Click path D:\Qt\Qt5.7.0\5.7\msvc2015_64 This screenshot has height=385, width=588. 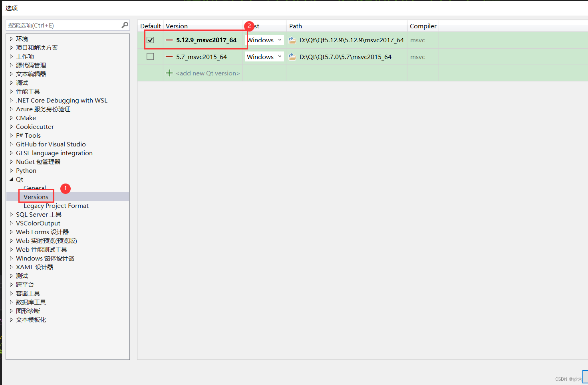(x=346, y=57)
